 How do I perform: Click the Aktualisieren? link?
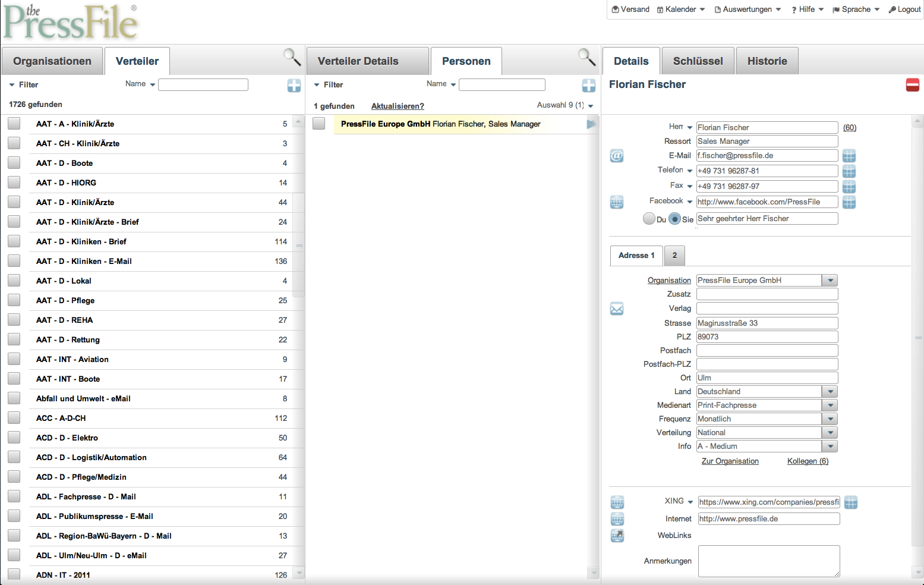tap(398, 106)
